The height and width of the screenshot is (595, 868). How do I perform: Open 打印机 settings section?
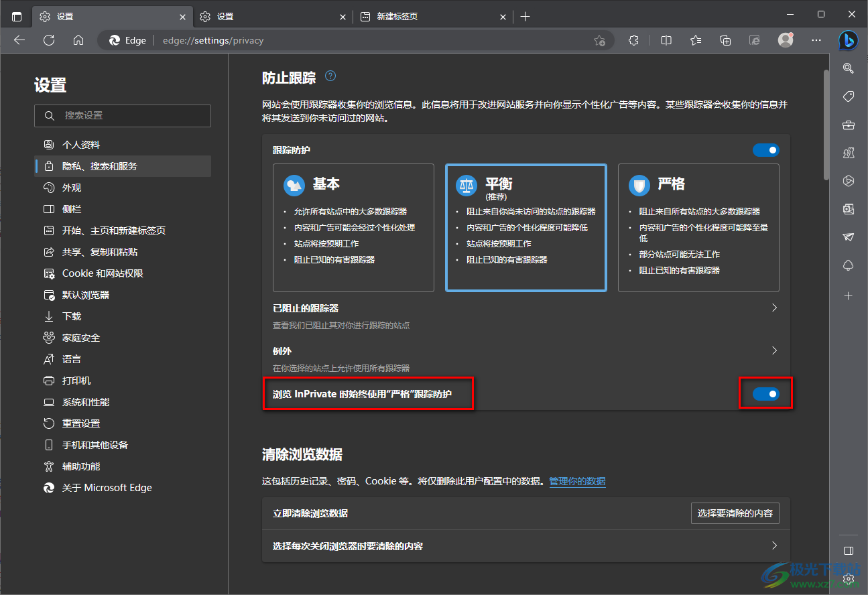click(x=123, y=381)
